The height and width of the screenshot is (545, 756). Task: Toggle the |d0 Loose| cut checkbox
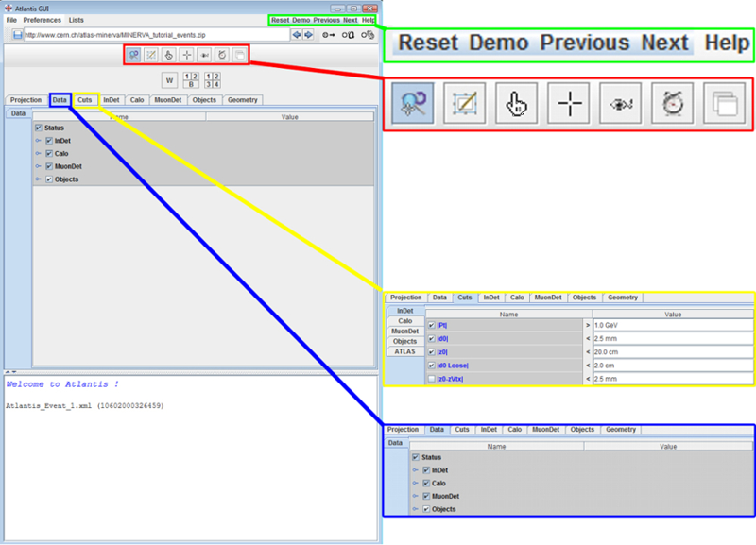[432, 365]
